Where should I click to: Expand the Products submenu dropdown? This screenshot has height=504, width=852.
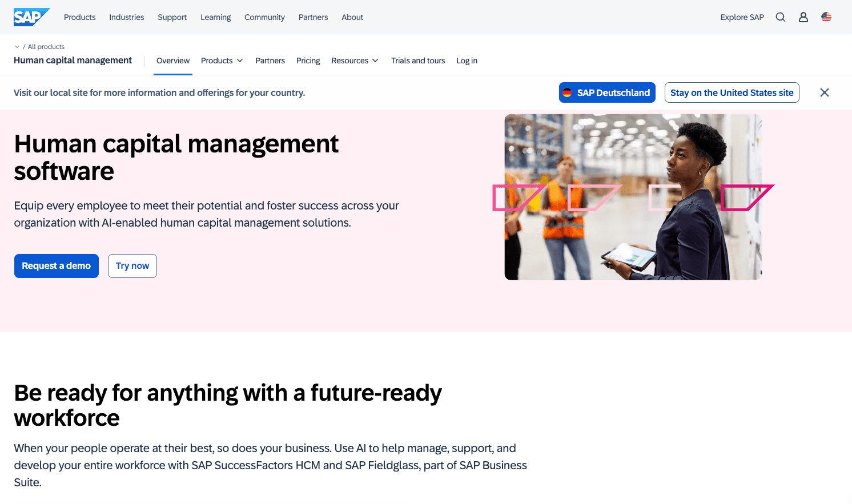coord(222,61)
